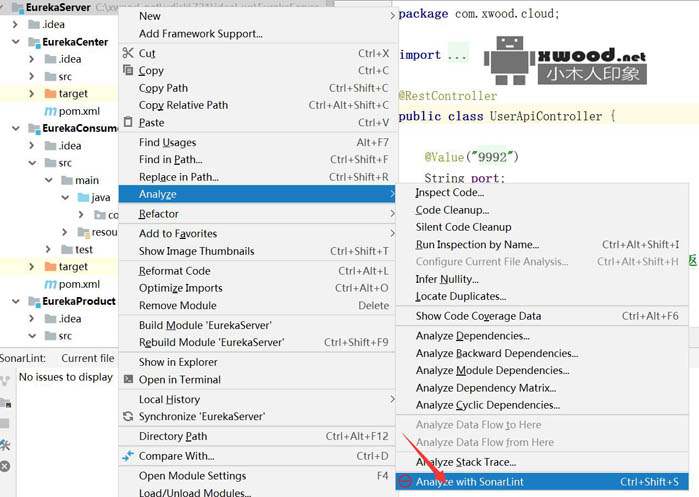Choose Show Image Thumbnails
Image resolution: width=699 pixels, height=497 pixels.
click(x=257, y=251)
